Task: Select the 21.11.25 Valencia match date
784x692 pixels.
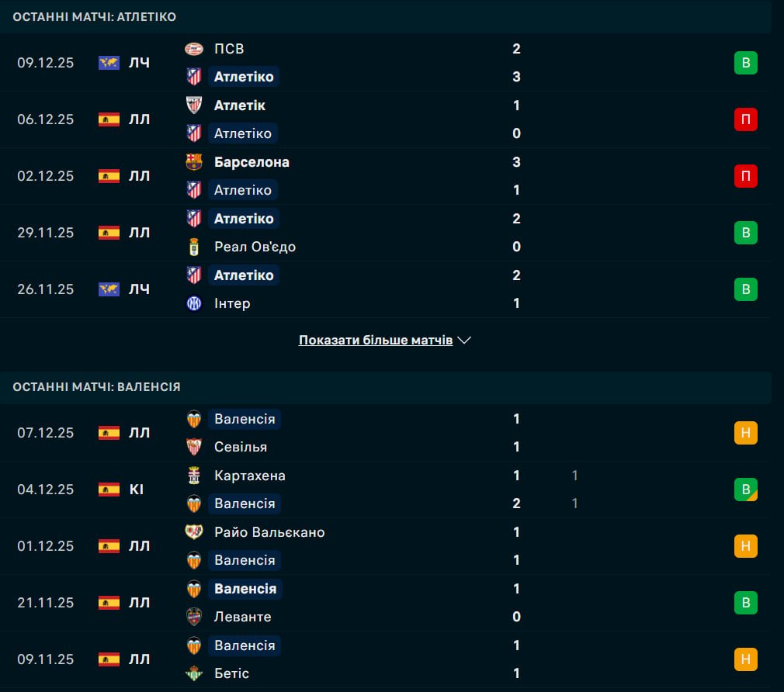Action: [46, 603]
